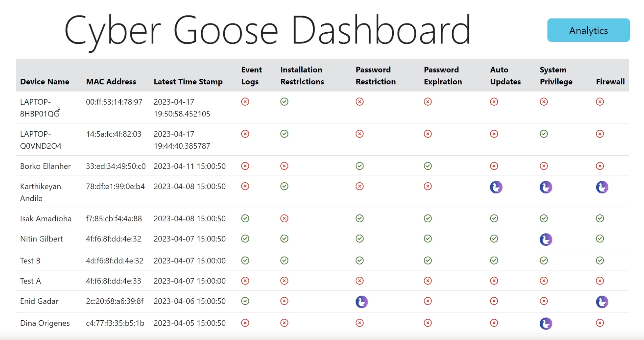This screenshot has height=340, width=644.
Task: Click Event Logs check for Enid Gadar
Action: click(245, 301)
